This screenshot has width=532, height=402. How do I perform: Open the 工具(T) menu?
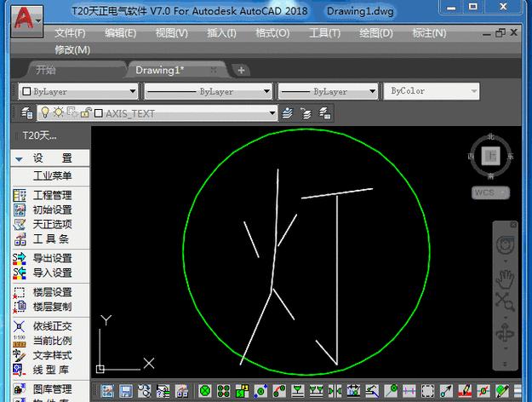coord(324,33)
